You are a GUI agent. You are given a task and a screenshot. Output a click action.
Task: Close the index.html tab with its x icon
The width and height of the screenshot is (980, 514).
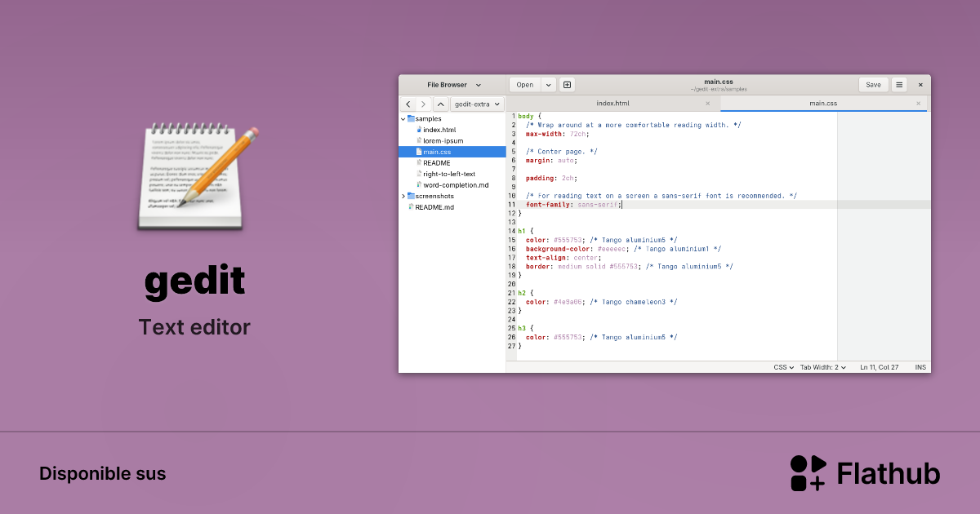coord(708,103)
